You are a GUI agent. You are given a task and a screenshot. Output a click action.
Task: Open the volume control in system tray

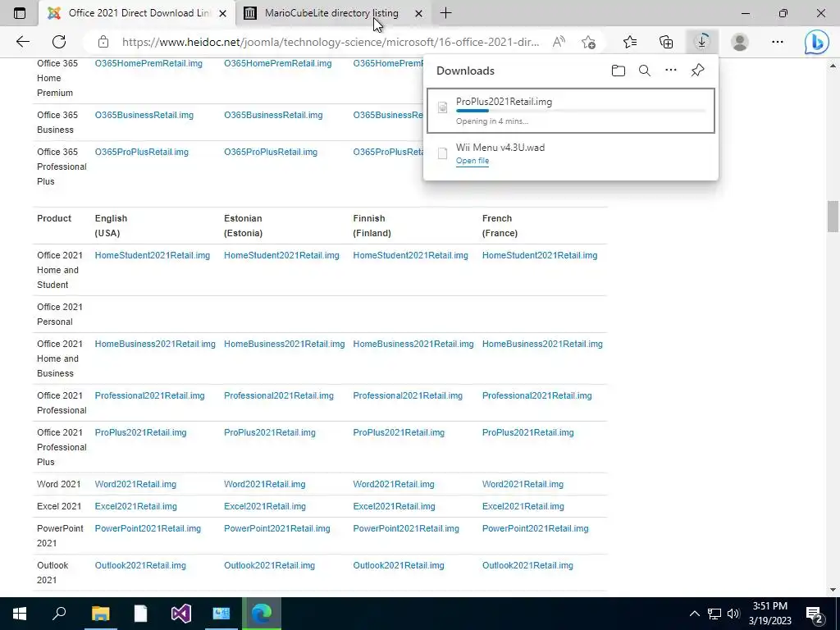(x=733, y=614)
